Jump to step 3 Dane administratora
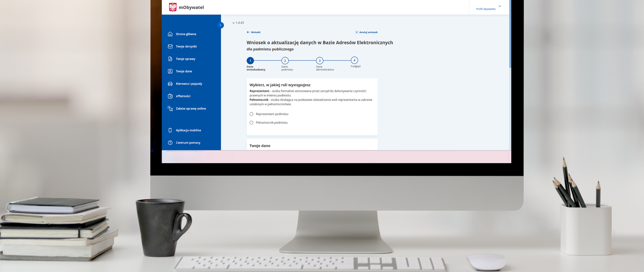 (320, 61)
